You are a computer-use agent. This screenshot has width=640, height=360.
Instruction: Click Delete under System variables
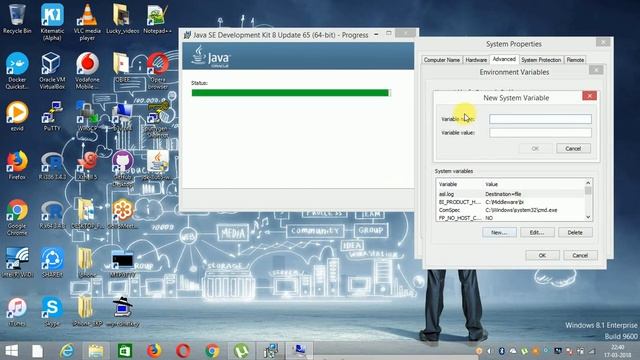click(x=575, y=232)
